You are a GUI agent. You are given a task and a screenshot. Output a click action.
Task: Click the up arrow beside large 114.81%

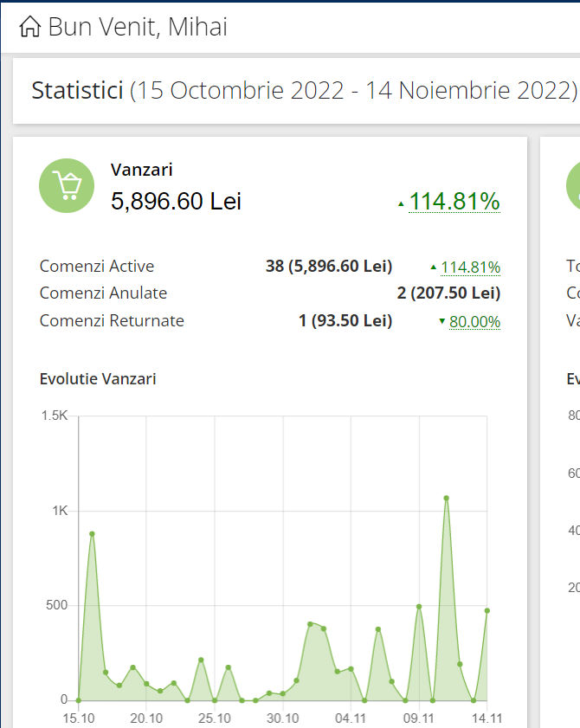point(401,203)
